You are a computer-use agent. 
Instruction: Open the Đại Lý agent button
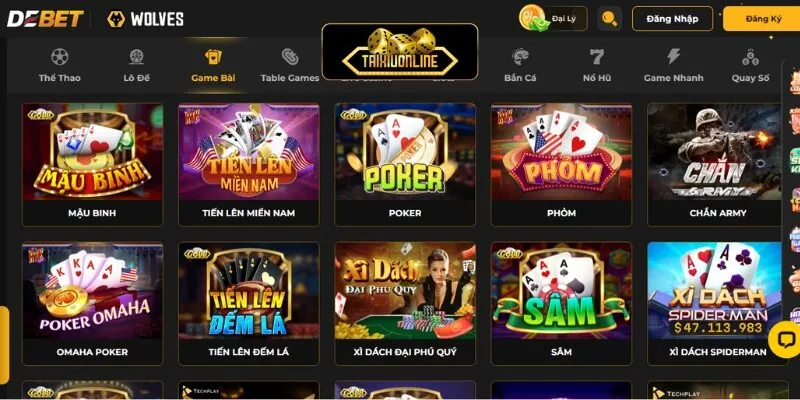(x=553, y=18)
